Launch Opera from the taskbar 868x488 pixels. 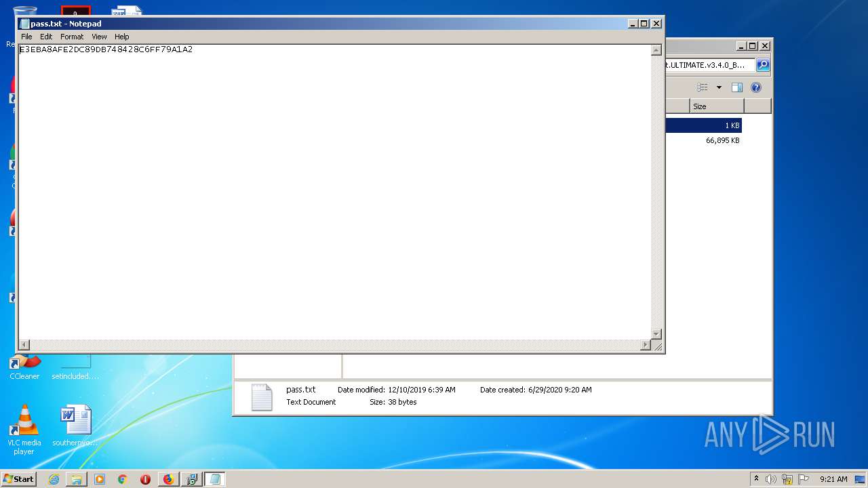point(145,479)
